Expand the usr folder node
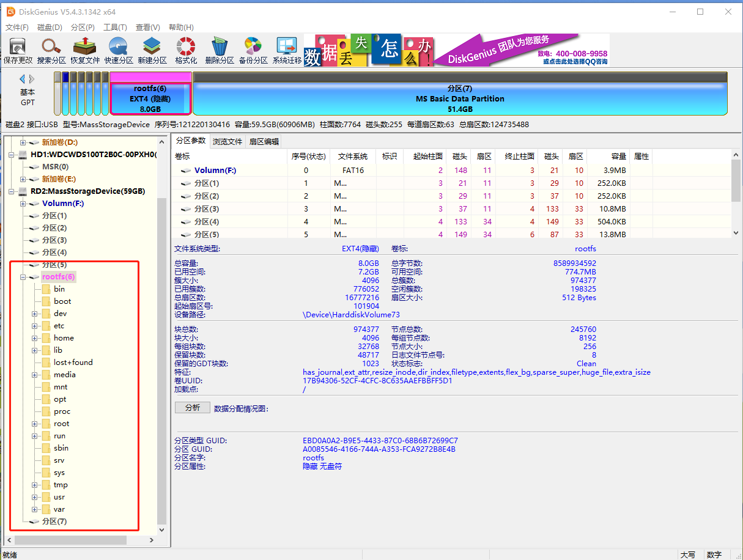The image size is (743, 560). point(35,497)
